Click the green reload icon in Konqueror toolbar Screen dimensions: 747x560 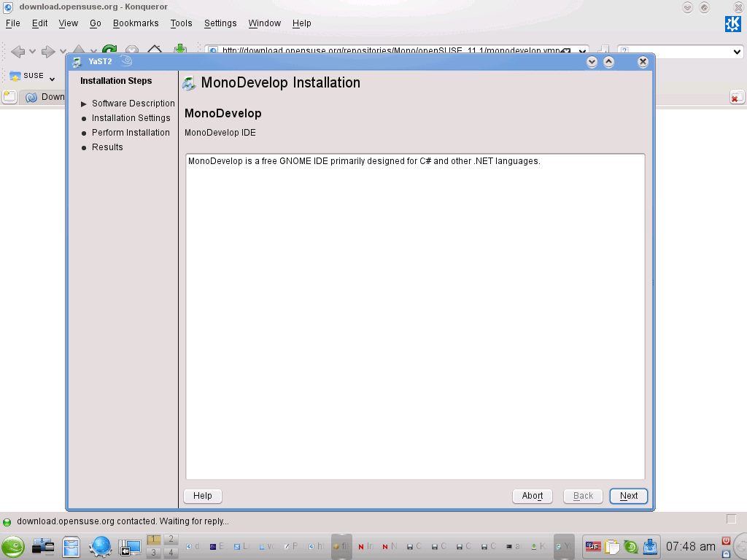(x=109, y=49)
